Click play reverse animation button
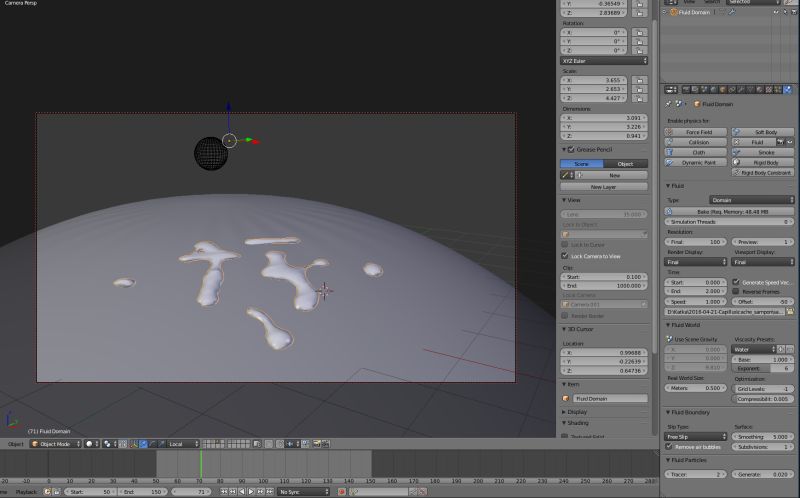The image size is (800, 498). click(242, 492)
